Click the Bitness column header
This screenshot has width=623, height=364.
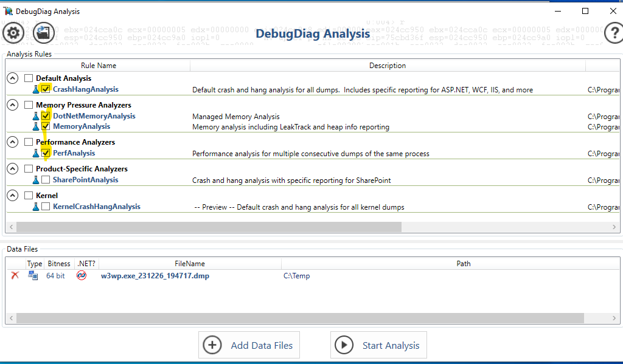pyautogui.click(x=59, y=264)
